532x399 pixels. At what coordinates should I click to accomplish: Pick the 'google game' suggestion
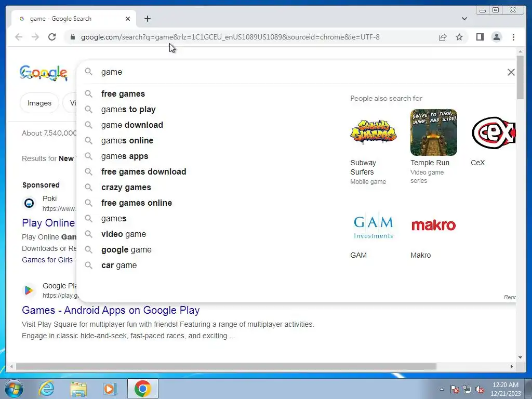(x=126, y=250)
